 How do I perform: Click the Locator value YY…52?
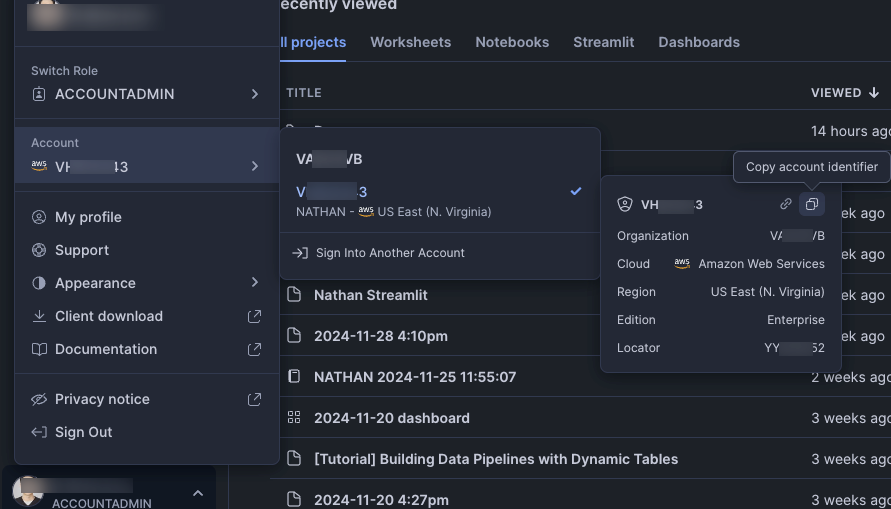794,348
